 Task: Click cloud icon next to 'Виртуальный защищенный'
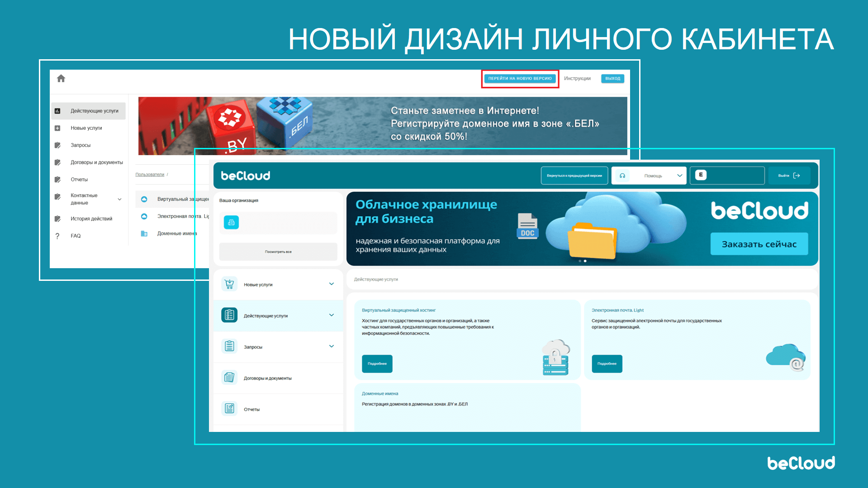[144, 199]
